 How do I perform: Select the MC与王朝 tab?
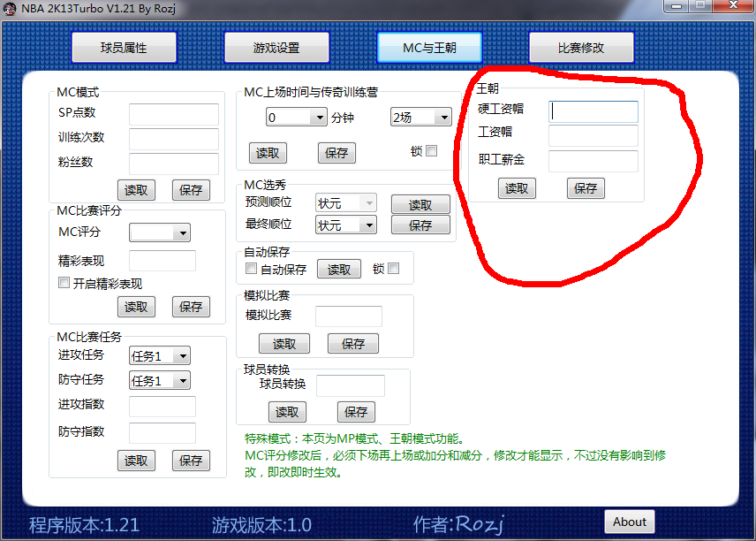click(x=429, y=48)
